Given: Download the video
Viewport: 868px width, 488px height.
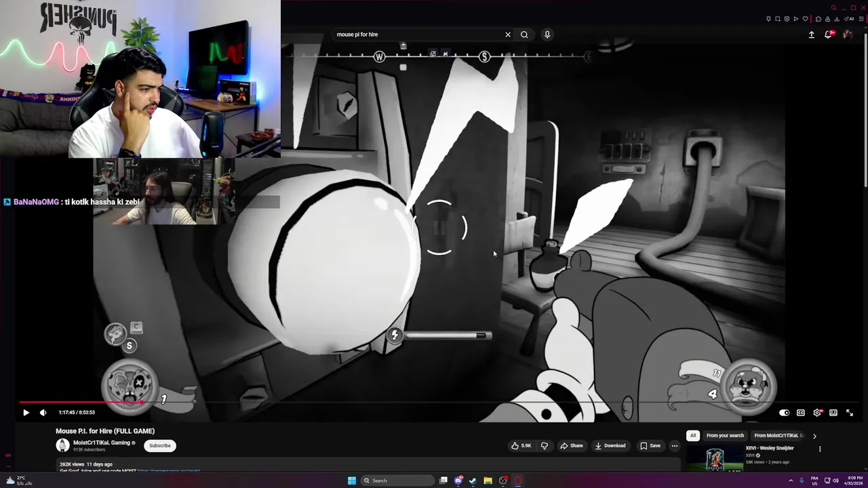Looking at the screenshot, I should tap(610, 445).
